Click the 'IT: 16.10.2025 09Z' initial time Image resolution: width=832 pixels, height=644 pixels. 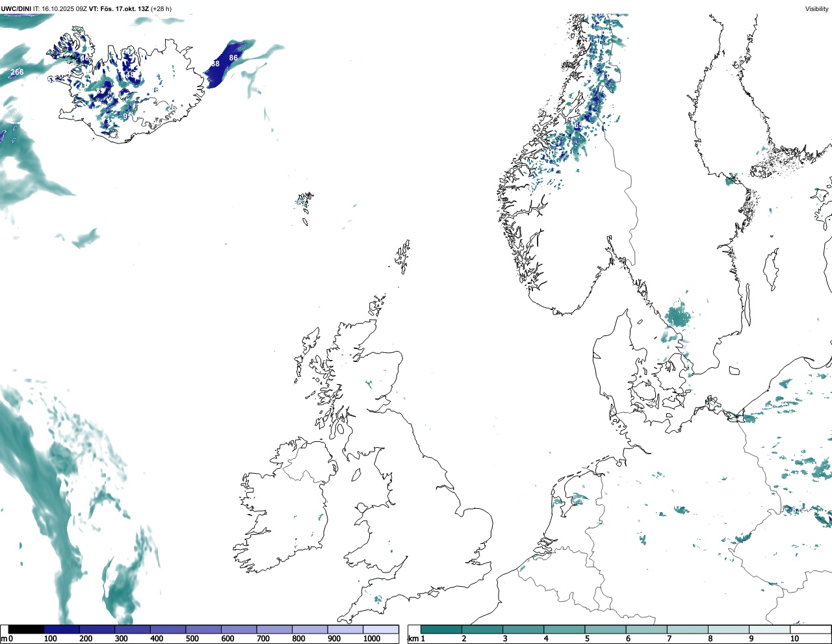pyautogui.click(x=60, y=8)
